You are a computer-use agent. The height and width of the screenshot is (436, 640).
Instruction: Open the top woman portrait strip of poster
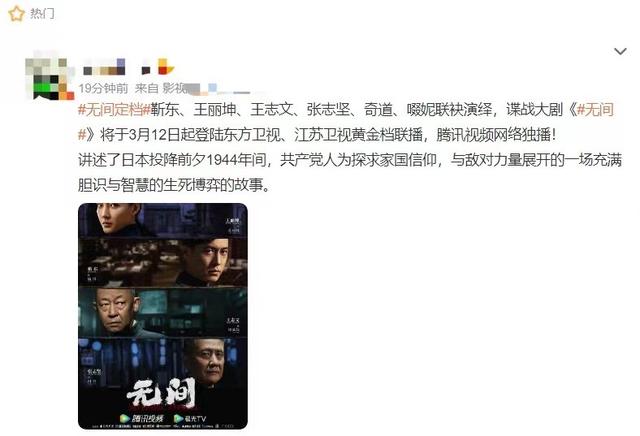(x=163, y=220)
